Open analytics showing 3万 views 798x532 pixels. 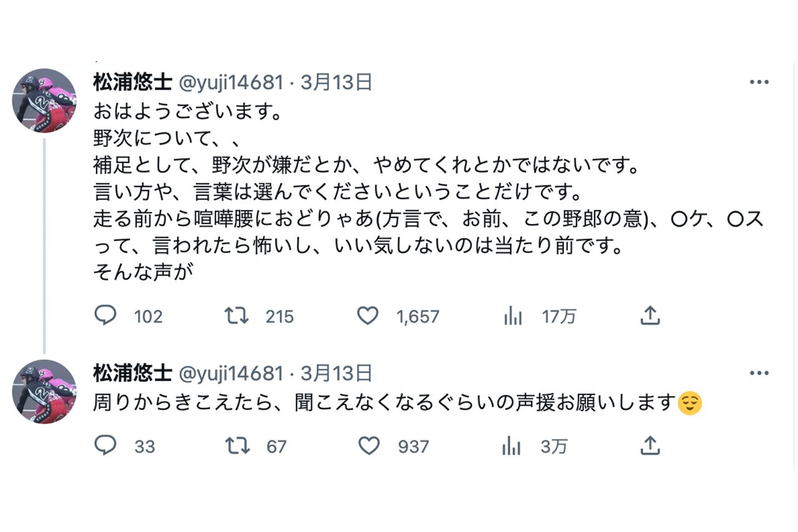(511, 446)
